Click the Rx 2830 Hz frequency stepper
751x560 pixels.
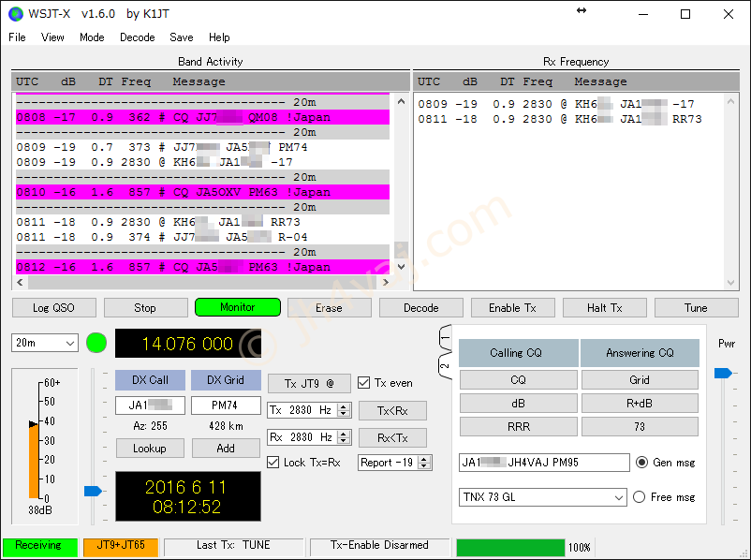click(x=343, y=437)
